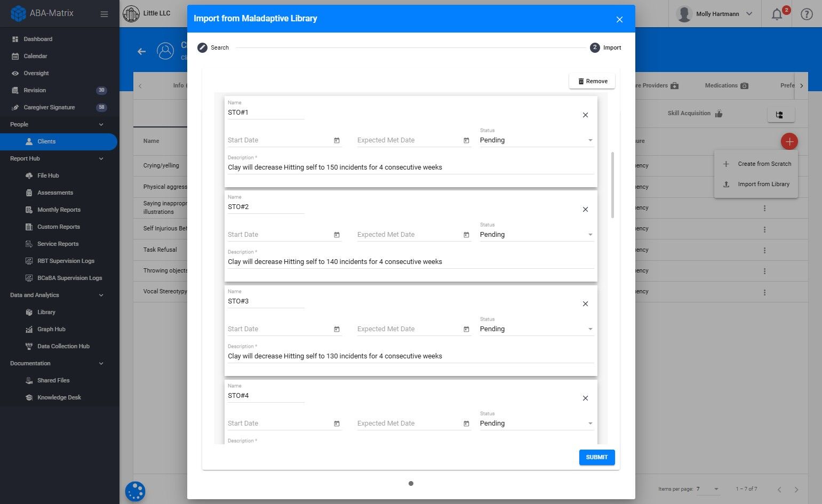This screenshot has height=504, width=822.
Task: Switch to the Skill Acquisition tab
Action: 695,114
